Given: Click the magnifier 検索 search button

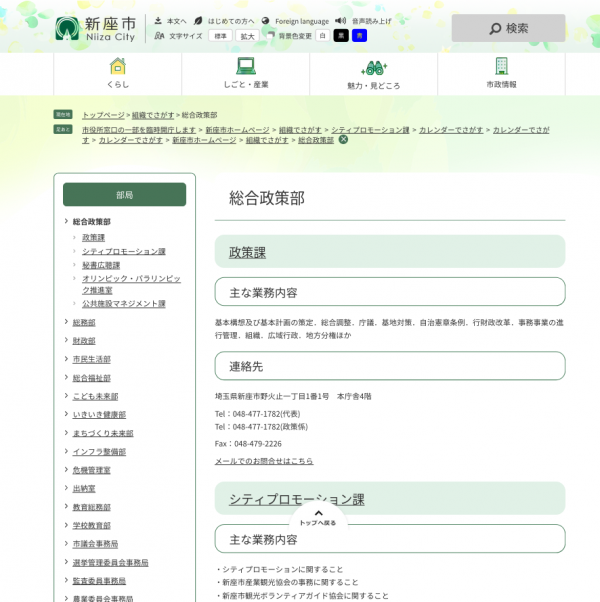Looking at the screenshot, I should pyautogui.click(x=508, y=28).
